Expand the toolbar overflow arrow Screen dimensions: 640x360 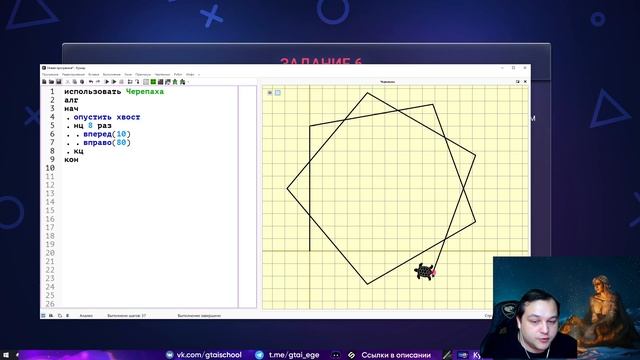click(x=188, y=82)
